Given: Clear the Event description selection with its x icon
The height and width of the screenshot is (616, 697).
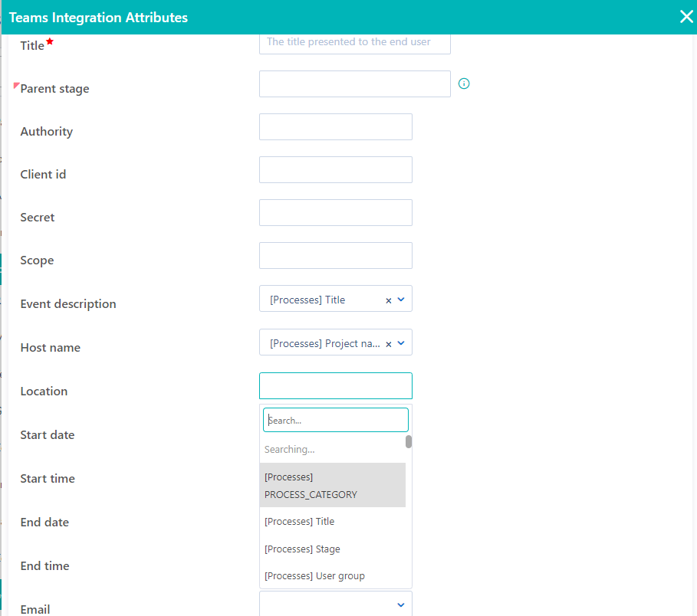Looking at the screenshot, I should tap(388, 299).
